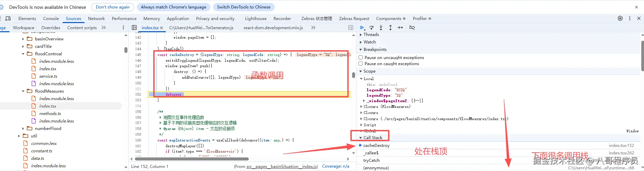The width and height of the screenshot is (644, 171).
Task: Enable Pause on uncaught exceptions
Action: click(361, 57)
